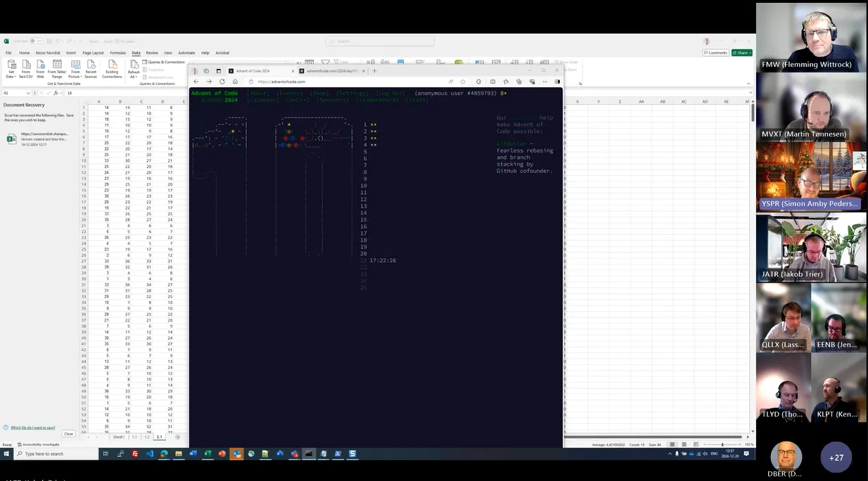Close the Document Recovery pane with Close button
868x481 pixels.
pyautogui.click(x=68, y=434)
